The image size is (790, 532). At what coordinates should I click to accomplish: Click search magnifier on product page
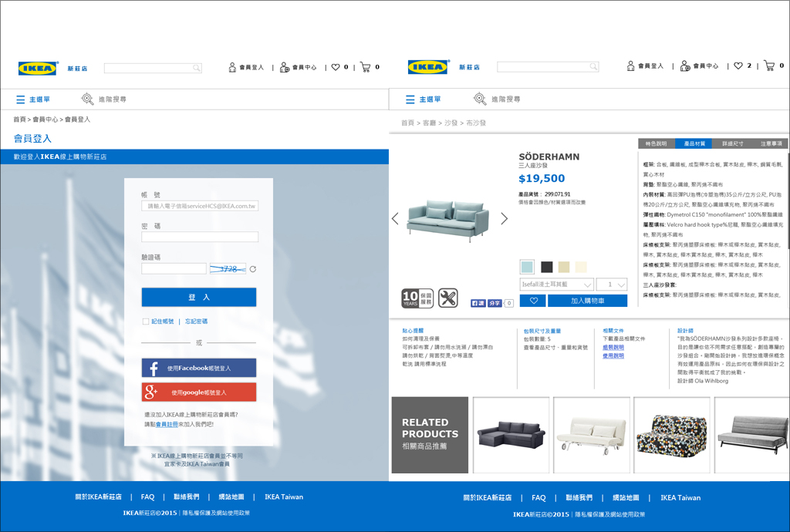point(593,67)
